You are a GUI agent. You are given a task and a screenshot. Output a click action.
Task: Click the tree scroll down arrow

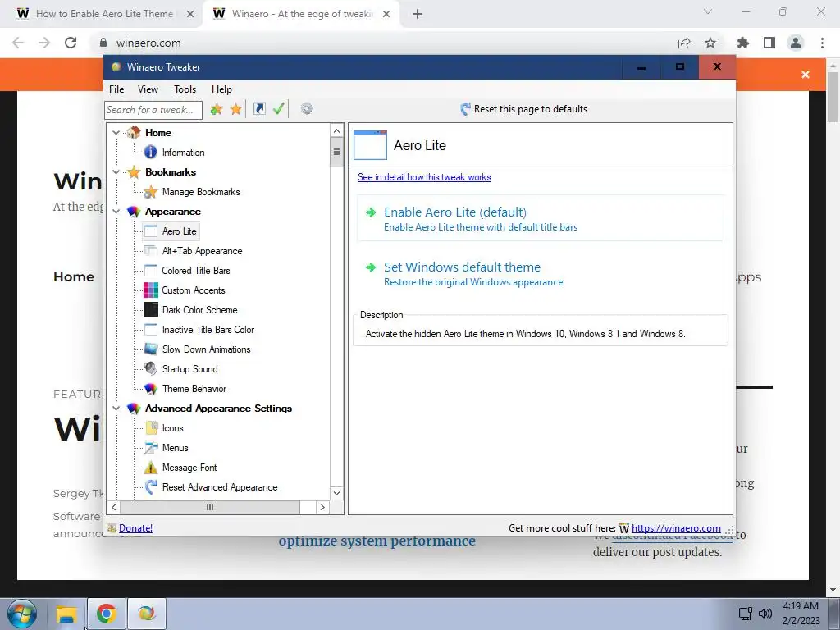[336, 493]
